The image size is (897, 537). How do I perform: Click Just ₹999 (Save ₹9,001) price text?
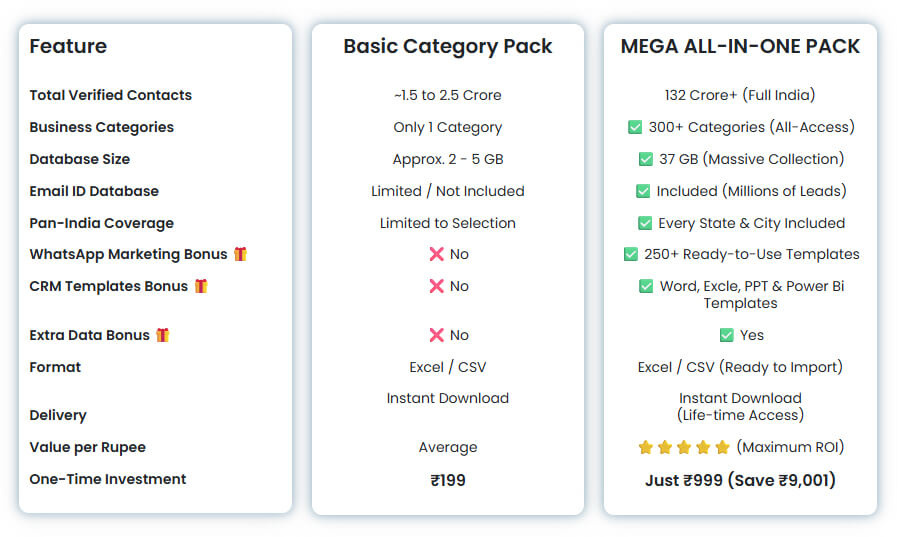(x=740, y=480)
